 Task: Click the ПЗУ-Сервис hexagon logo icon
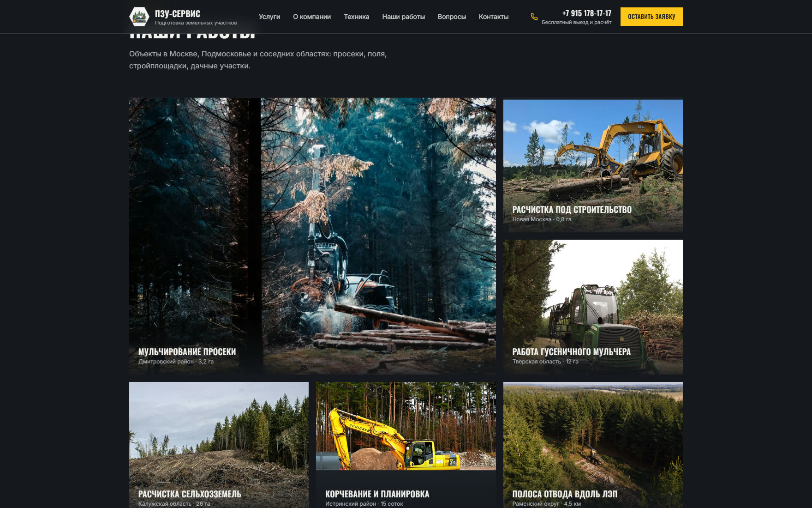click(139, 17)
